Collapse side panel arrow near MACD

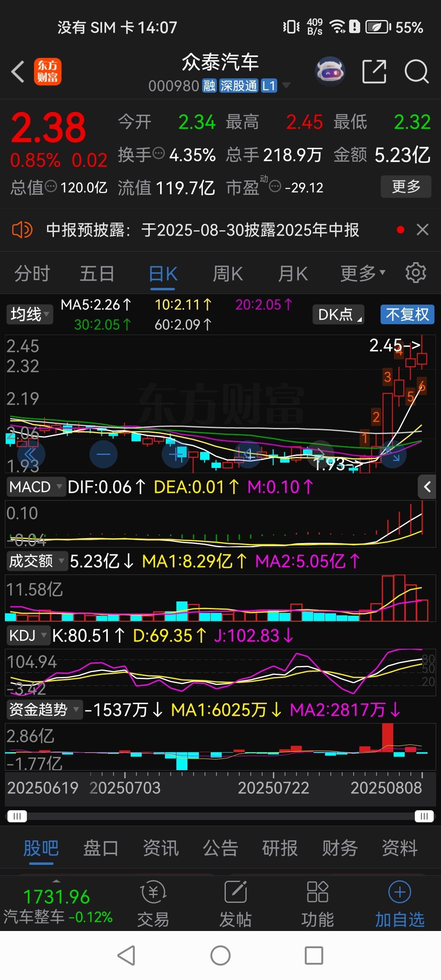click(x=428, y=487)
